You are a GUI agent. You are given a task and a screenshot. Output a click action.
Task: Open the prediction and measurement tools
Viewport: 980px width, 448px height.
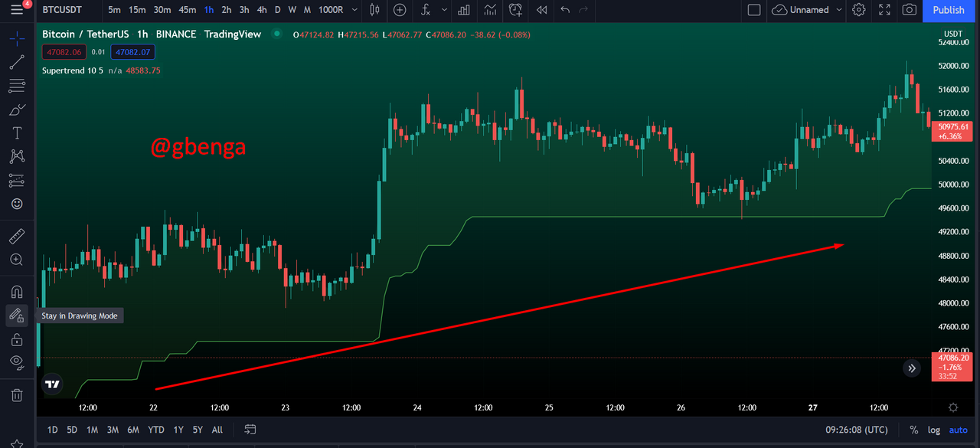pyautogui.click(x=17, y=181)
